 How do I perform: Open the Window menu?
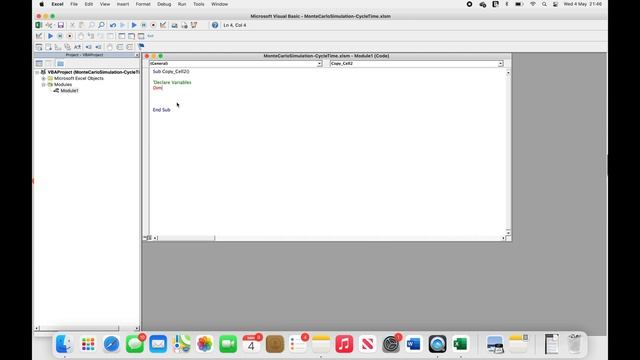point(220,4)
